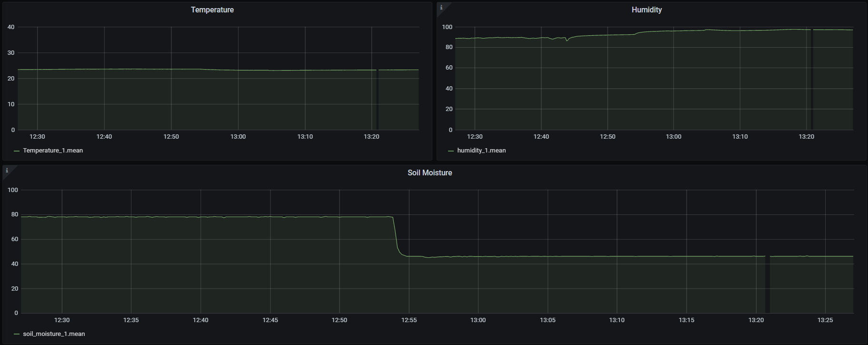Viewport: 868px width, 345px height.
Task: Click the steep drop in the Soil Moisture line
Action: 396,236
